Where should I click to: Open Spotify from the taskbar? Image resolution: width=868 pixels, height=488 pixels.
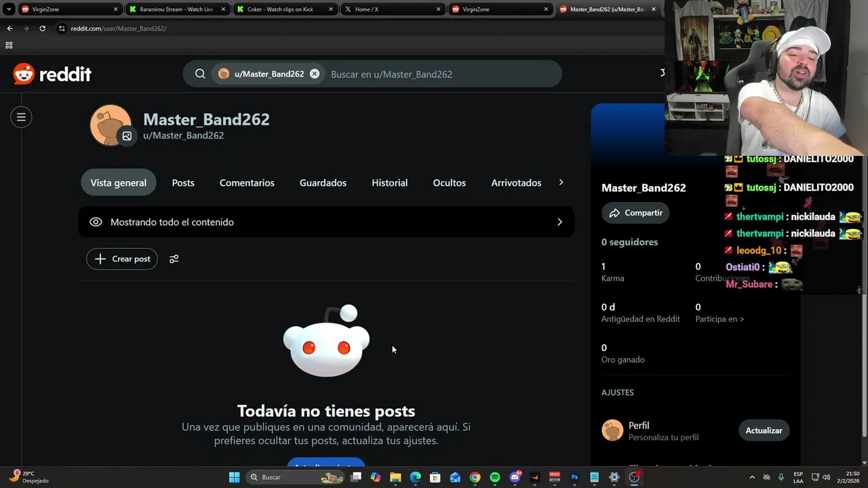point(495,477)
